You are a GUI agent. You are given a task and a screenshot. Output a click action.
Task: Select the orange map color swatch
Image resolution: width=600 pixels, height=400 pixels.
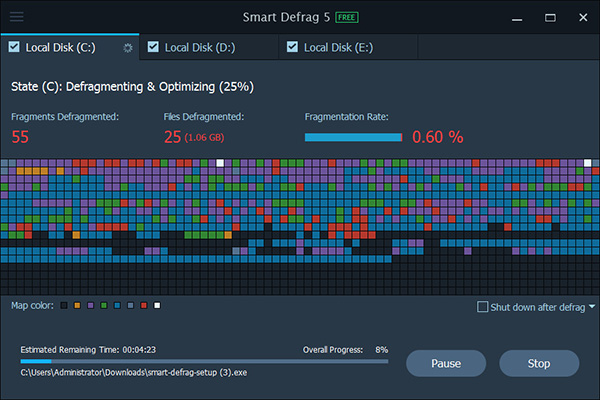[x=77, y=305]
